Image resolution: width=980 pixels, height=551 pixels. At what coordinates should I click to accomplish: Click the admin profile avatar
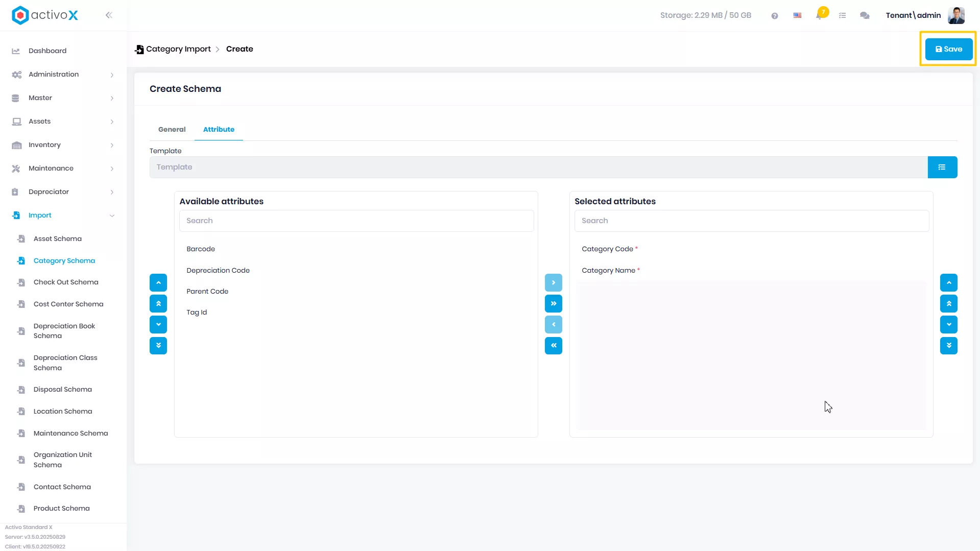tap(956, 15)
